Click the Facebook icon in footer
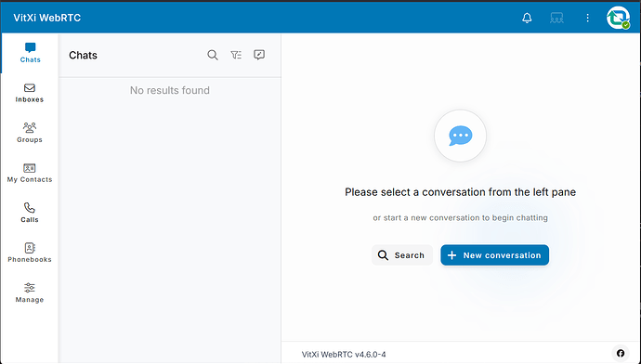The image size is (641, 364). tap(621, 354)
